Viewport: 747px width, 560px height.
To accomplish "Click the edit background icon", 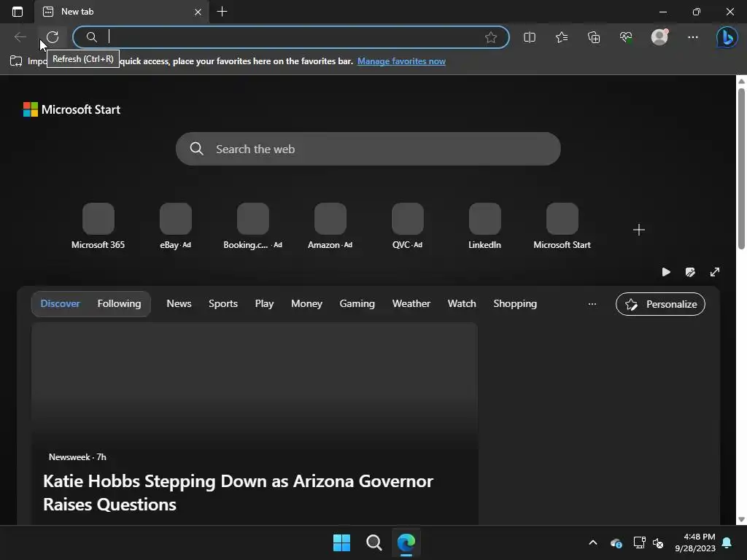I will pyautogui.click(x=690, y=272).
